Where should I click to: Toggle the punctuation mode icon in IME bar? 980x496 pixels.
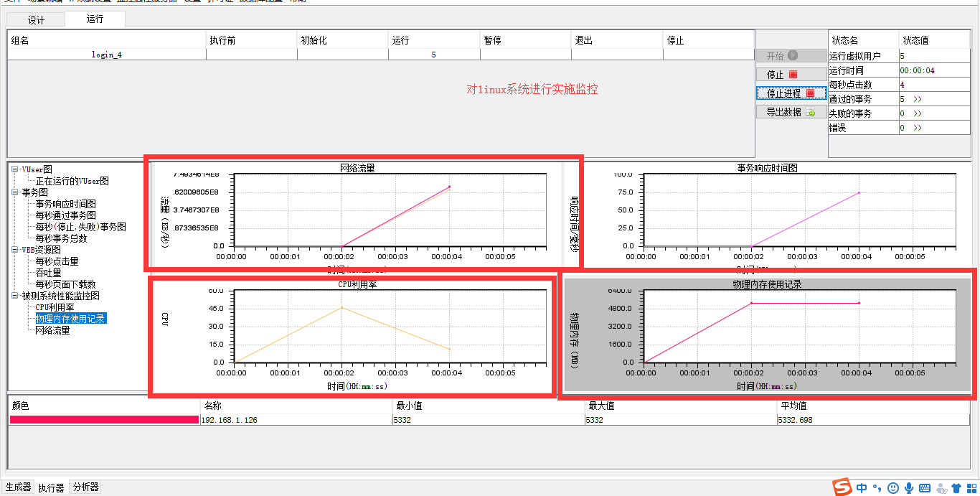coord(877,489)
